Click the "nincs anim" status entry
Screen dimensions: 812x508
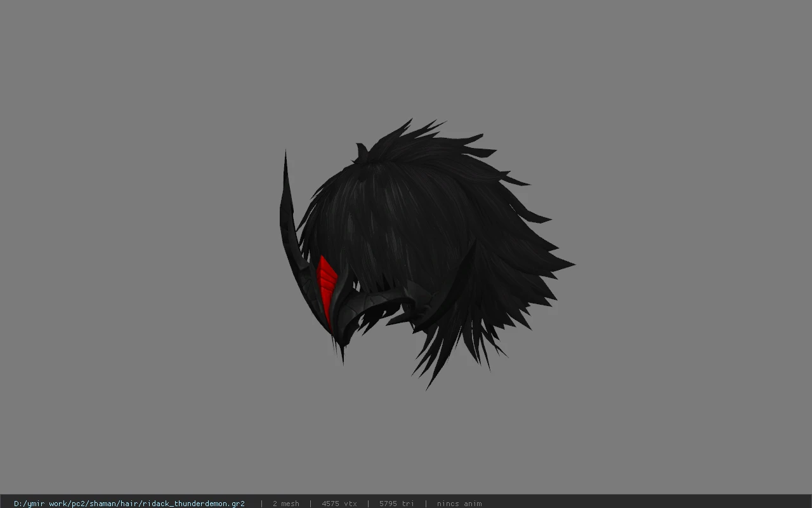[459, 504]
